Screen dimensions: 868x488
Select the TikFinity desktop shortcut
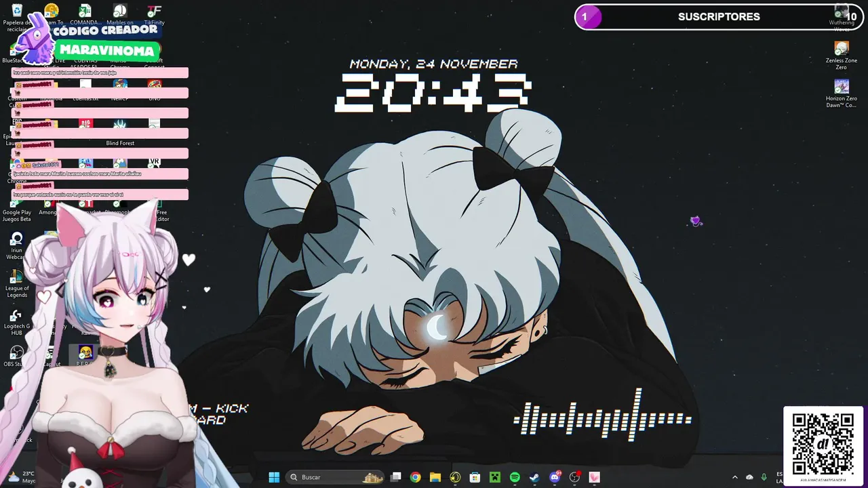tap(154, 15)
